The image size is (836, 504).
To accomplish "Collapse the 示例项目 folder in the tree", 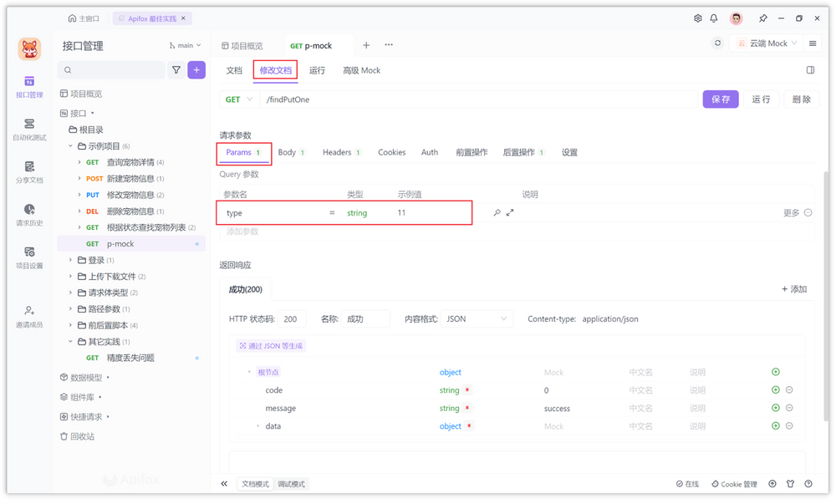I will (x=71, y=144).
